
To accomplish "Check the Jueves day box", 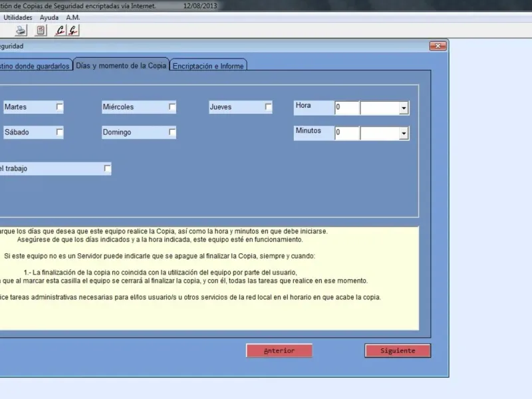I will click(268, 107).
